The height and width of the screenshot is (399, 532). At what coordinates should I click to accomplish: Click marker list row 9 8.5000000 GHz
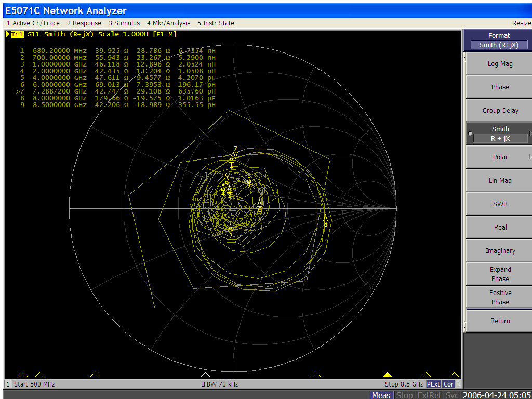point(118,105)
